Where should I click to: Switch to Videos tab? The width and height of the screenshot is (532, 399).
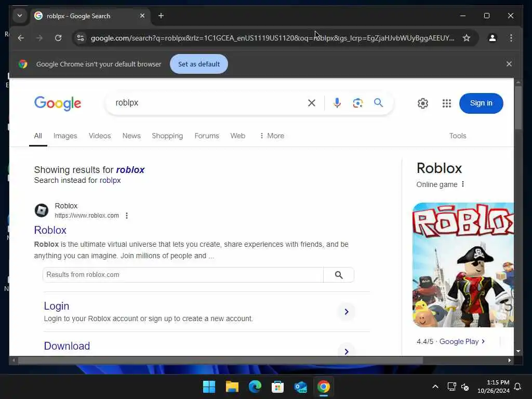pos(100,136)
